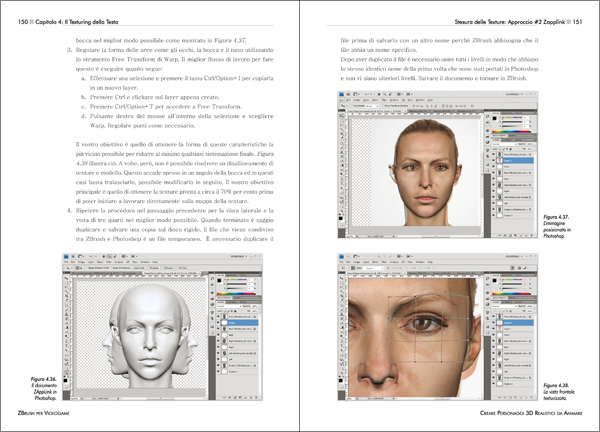Click the Print Size button in Figure 4.36
Image resolution: width=600 pixels, height=432 pixels.
pos(183,268)
